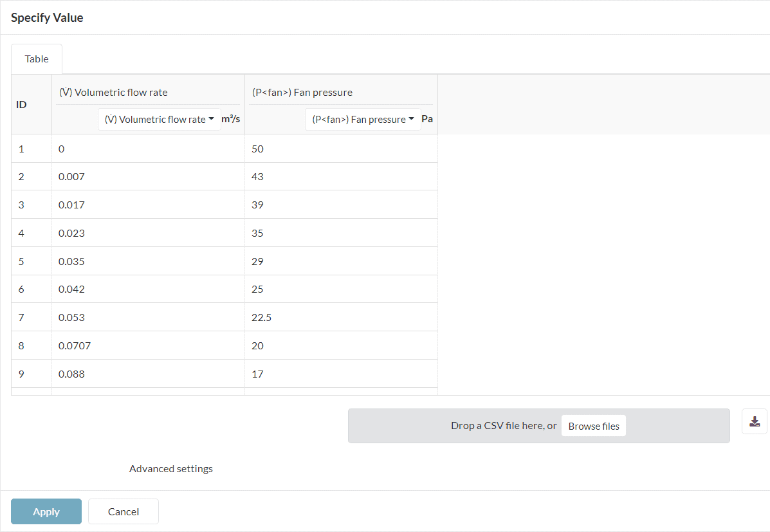770x532 pixels.
Task: Select flow rate cell with value 0.007
Action: [148, 176]
